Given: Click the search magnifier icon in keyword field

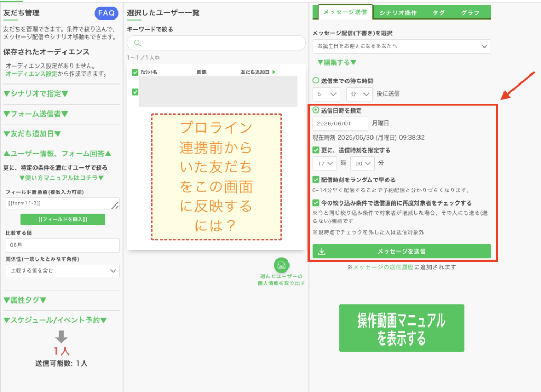Looking at the screenshot, I should point(137,43).
